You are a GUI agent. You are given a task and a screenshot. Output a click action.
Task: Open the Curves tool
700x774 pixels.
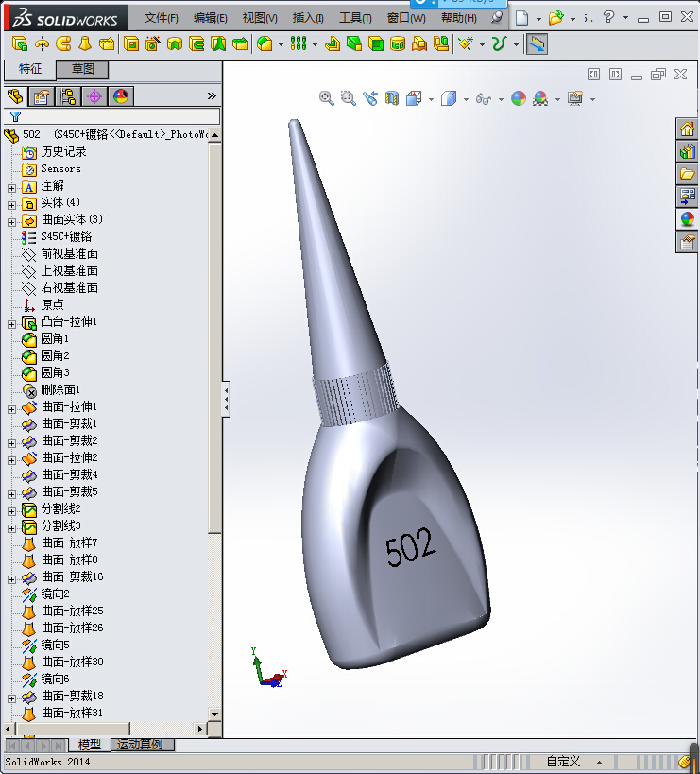pos(499,43)
